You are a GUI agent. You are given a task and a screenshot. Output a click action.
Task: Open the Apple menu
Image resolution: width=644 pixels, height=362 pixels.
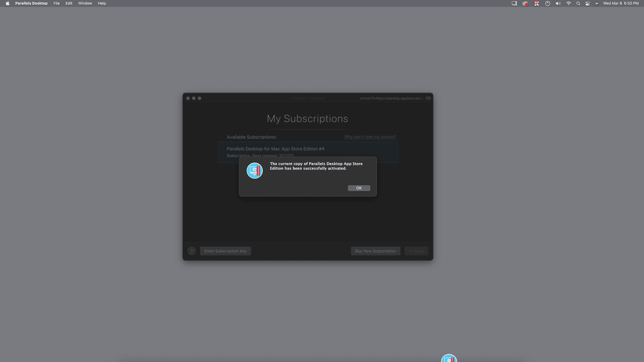7,3
